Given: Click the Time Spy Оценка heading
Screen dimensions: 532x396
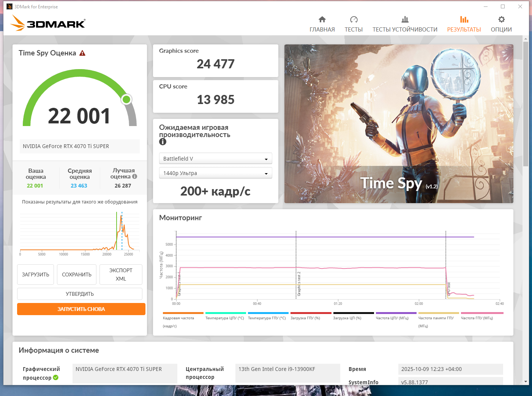Looking at the screenshot, I should pyautogui.click(x=47, y=53).
